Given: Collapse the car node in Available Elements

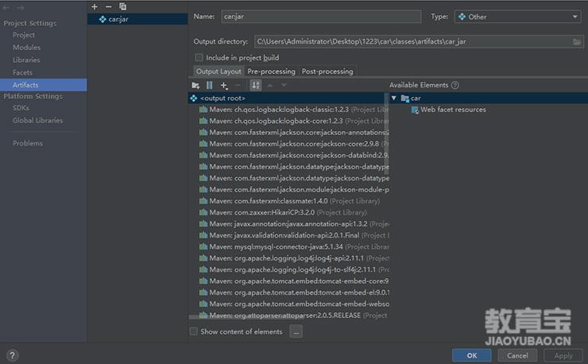Looking at the screenshot, I should (x=394, y=99).
